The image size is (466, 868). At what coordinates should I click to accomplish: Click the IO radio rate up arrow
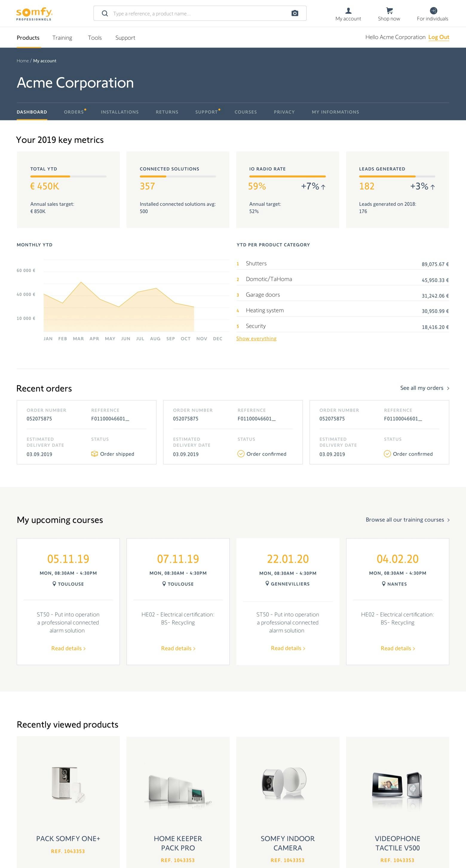[323, 187]
